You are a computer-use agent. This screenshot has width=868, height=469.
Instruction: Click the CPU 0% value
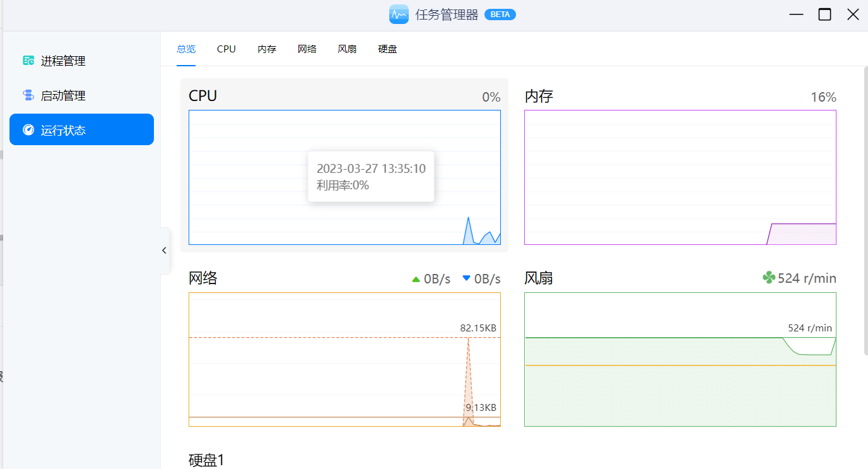coord(491,97)
